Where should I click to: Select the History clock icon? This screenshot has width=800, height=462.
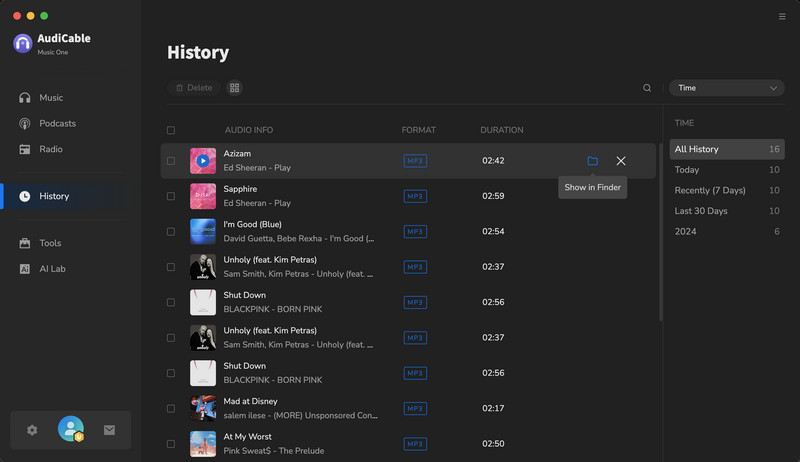pos(24,196)
